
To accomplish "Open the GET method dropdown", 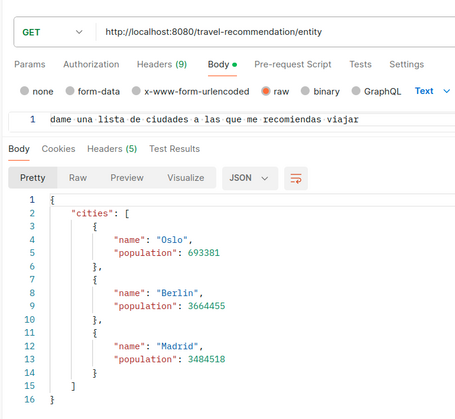I will click(52, 32).
